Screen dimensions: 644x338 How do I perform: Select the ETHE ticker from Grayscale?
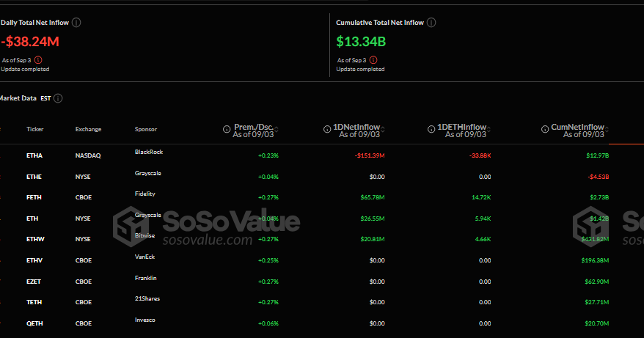[34, 177]
